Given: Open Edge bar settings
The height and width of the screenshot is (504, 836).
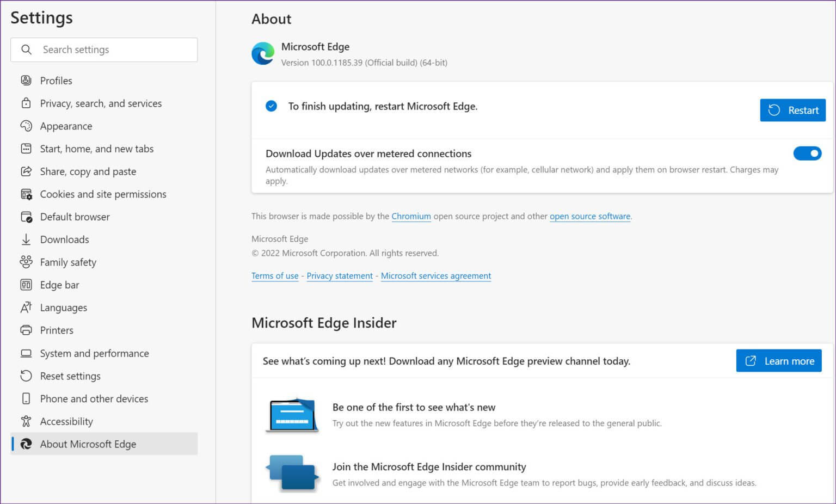Looking at the screenshot, I should [x=104, y=285].
